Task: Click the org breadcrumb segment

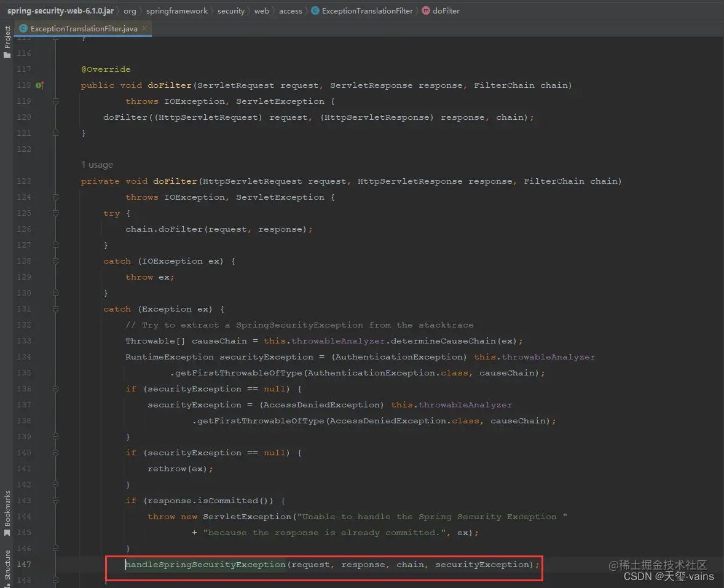Action: [x=130, y=10]
